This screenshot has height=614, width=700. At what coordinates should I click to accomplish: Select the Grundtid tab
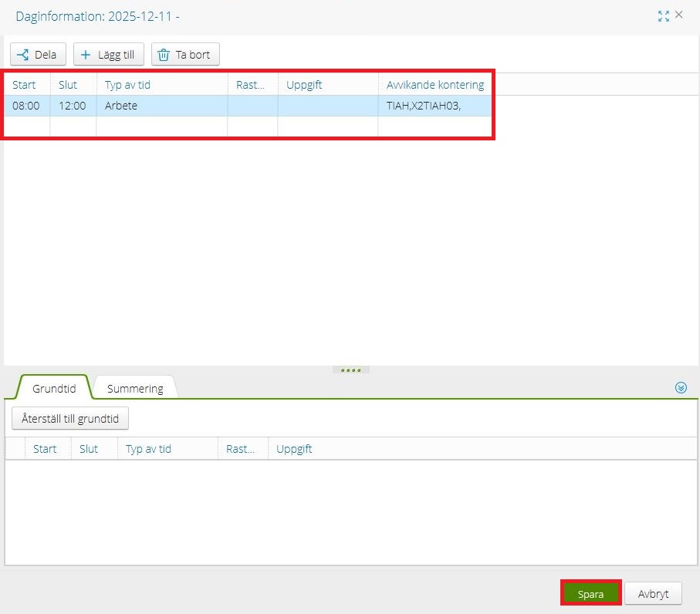point(54,388)
